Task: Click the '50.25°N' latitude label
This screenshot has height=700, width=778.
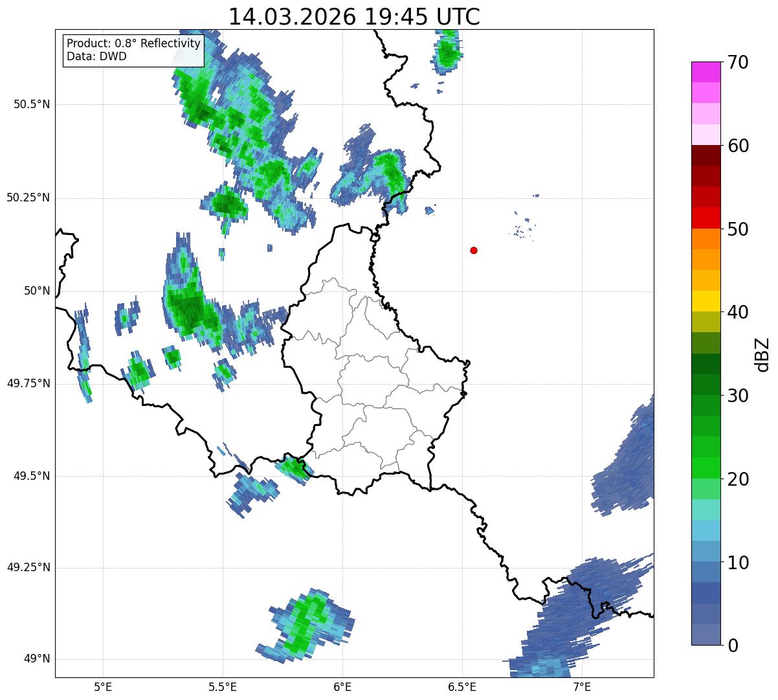Action: tap(28, 198)
